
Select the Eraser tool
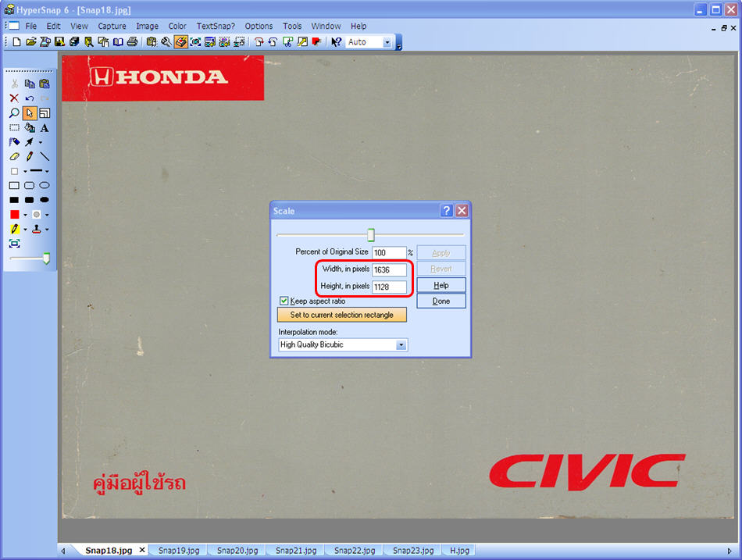tap(14, 156)
